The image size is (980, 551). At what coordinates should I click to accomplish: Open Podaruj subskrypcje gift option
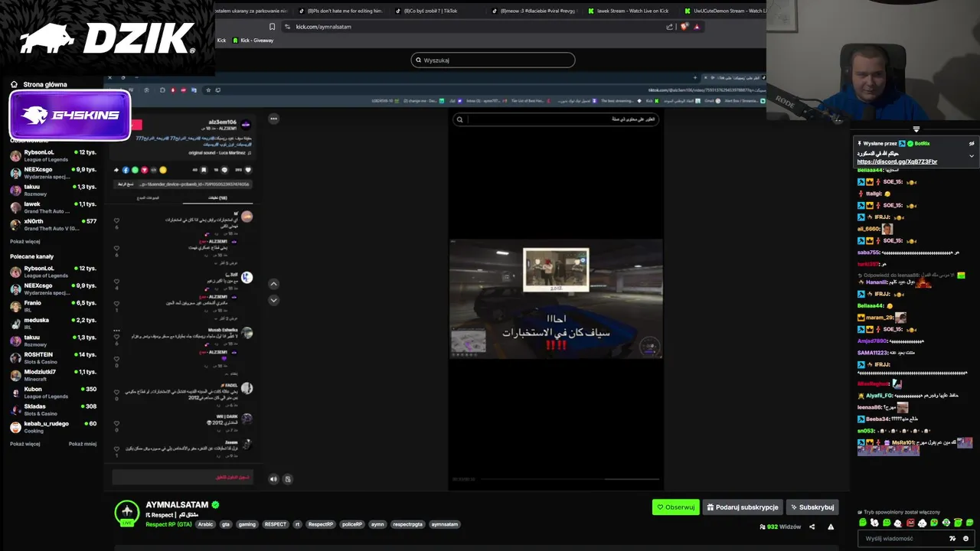(x=743, y=507)
